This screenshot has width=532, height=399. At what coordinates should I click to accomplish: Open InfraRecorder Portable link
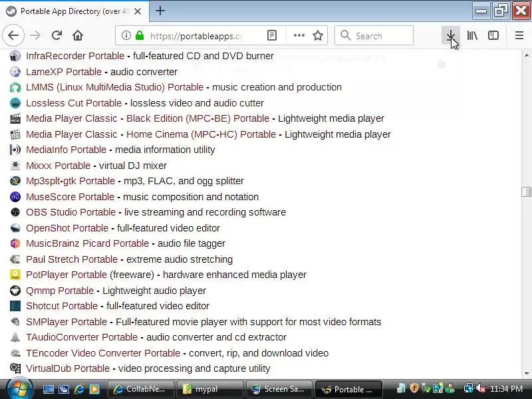75,56
